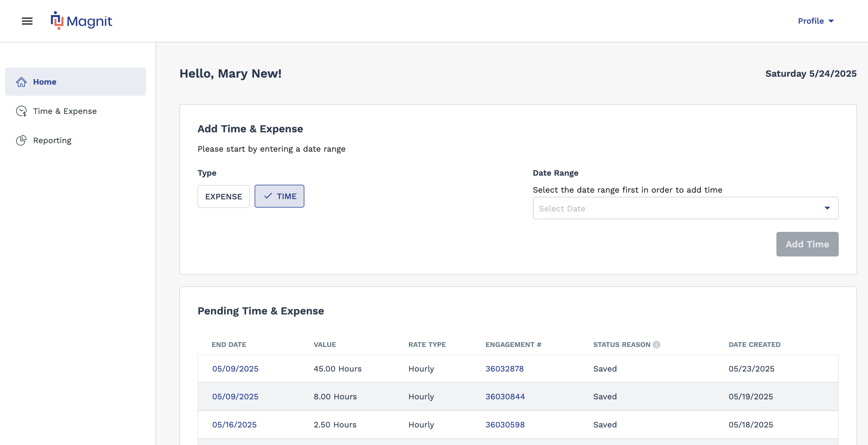Click the checkmark icon on TIME button

click(x=268, y=196)
